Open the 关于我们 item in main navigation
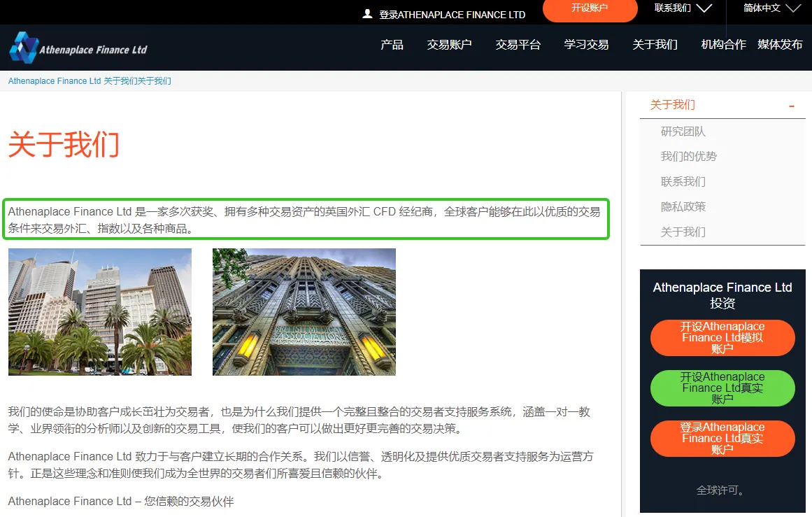The width and height of the screenshot is (812, 517). 655,45
